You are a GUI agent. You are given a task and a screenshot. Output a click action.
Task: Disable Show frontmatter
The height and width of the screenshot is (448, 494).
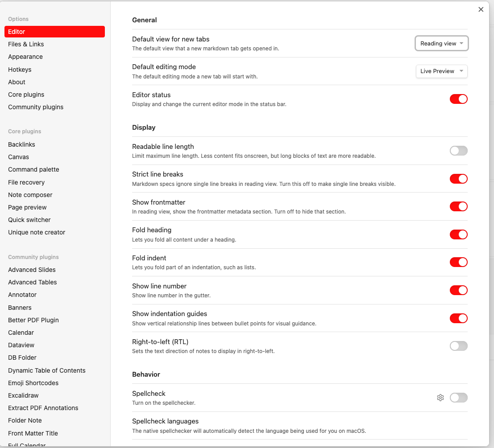tap(459, 206)
